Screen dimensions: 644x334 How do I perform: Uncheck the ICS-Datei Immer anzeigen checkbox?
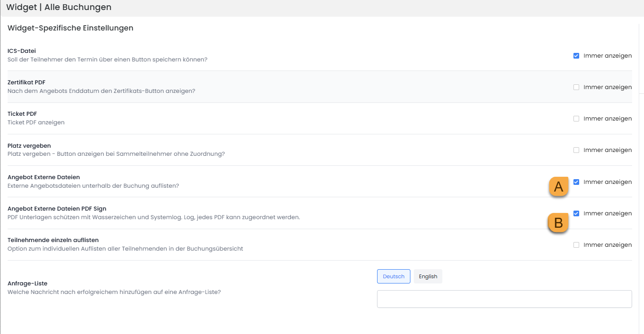tap(576, 56)
